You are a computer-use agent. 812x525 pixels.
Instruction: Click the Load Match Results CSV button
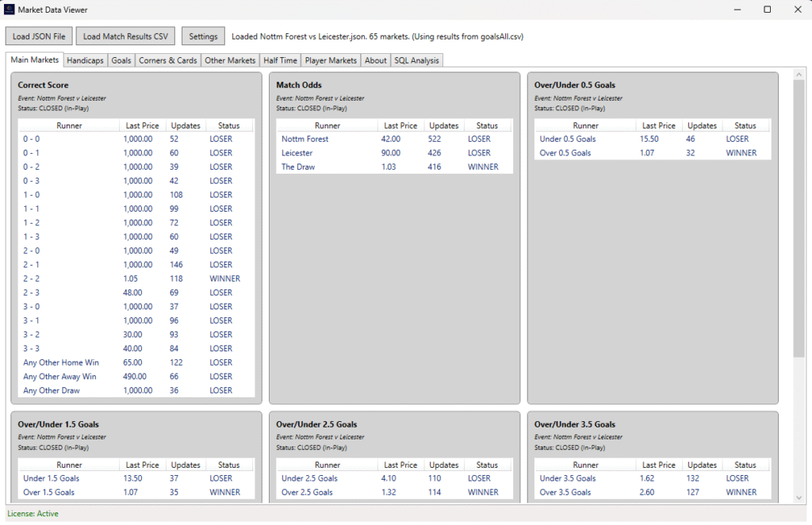pos(124,36)
